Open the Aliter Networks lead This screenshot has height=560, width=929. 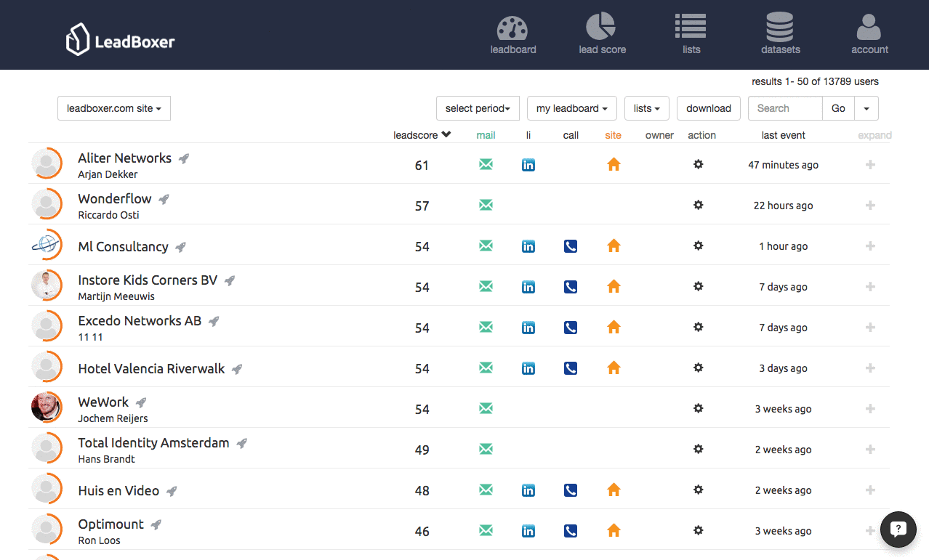(x=125, y=158)
